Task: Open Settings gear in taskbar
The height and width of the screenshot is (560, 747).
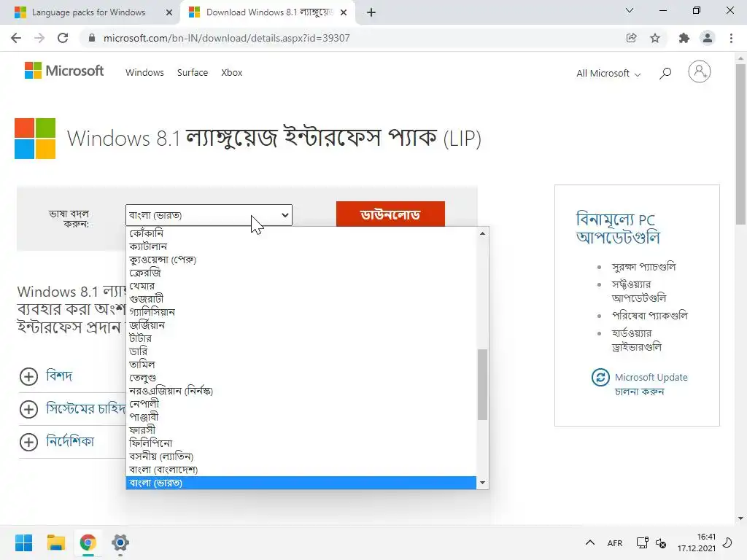Action: coord(120,542)
